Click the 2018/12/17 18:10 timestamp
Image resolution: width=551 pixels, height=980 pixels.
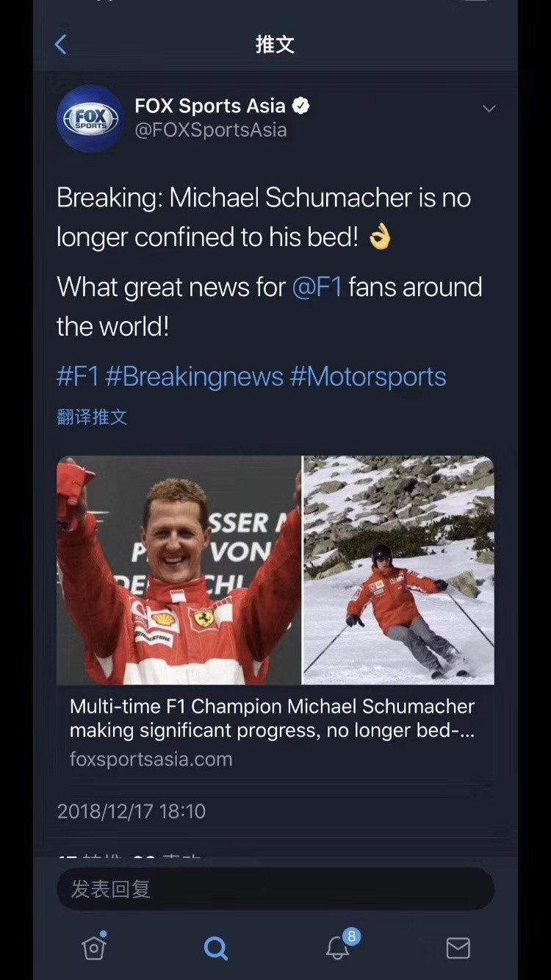(x=131, y=811)
